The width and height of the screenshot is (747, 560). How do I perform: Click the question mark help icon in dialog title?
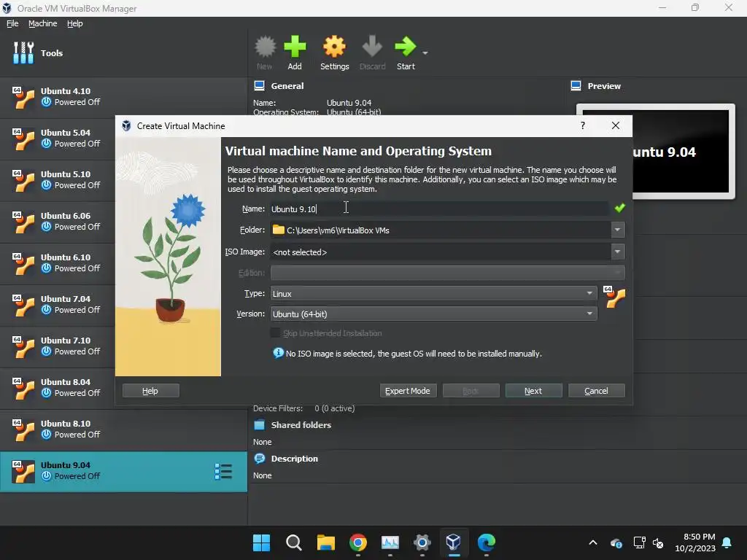click(x=583, y=125)
